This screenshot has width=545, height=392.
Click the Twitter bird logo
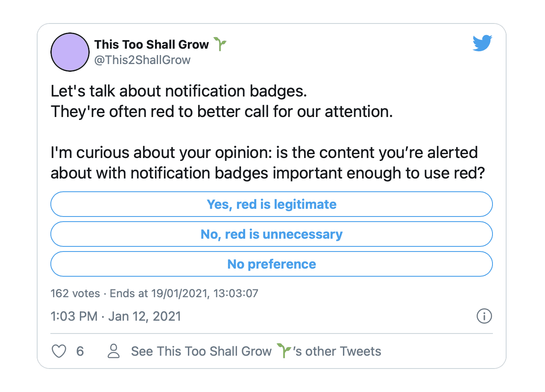[482, 43]
